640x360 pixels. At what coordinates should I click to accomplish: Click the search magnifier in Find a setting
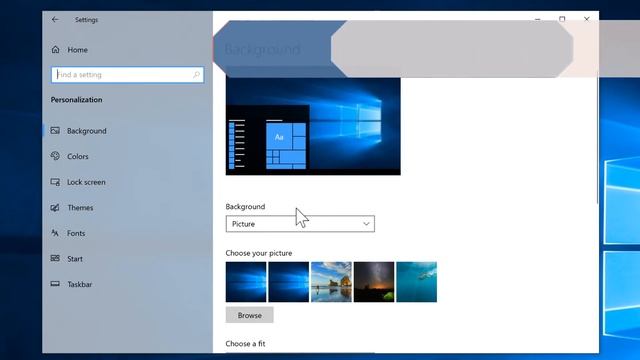coord(196,75)
